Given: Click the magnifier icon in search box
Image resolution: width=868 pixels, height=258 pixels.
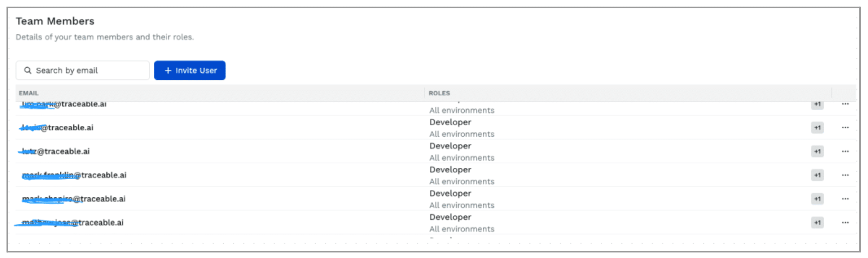Looking at the screenshot, I should click(x=28, y=70).
